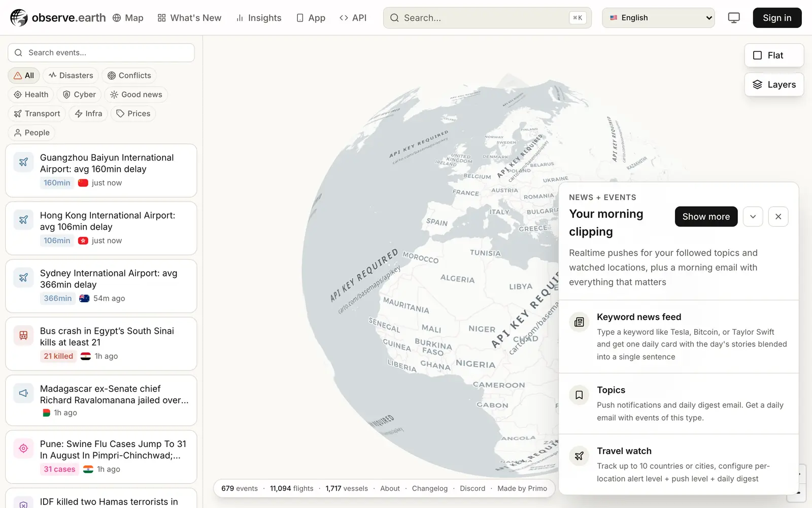812x508 pixels.
Task: Filter events by Disasters
Action: click(71, 76)
